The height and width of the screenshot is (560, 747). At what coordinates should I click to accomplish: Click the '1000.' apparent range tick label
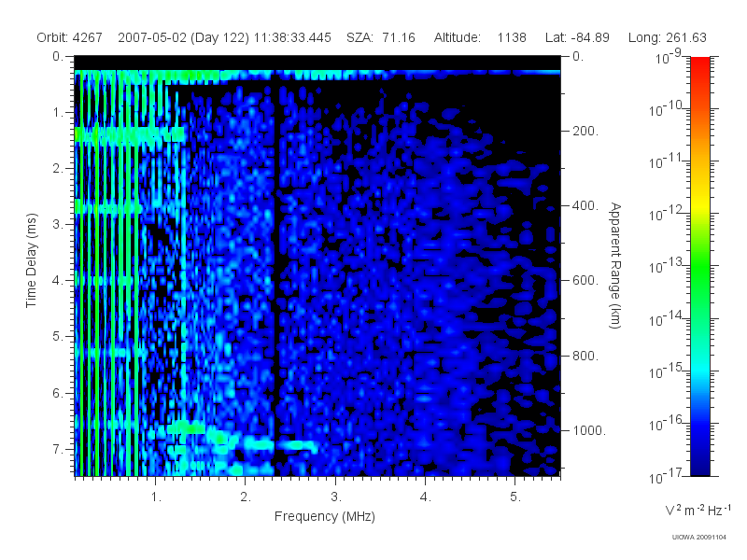(x=589, y=430)
